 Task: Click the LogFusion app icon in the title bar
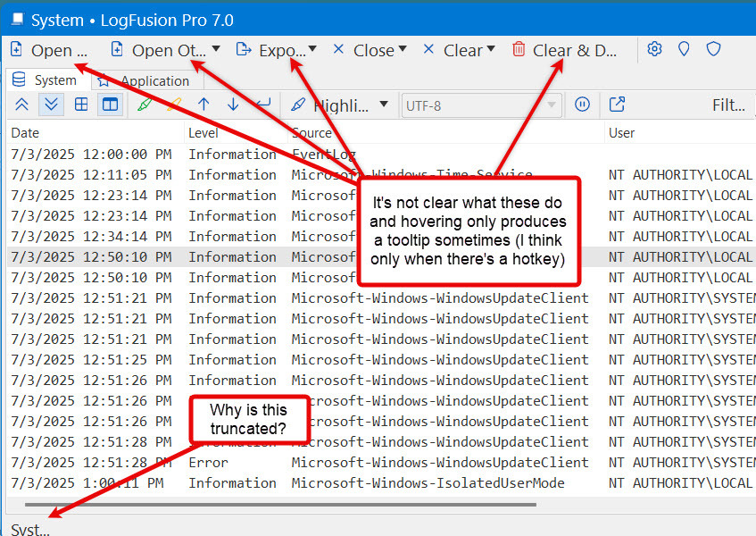click(x=18, y=19)
